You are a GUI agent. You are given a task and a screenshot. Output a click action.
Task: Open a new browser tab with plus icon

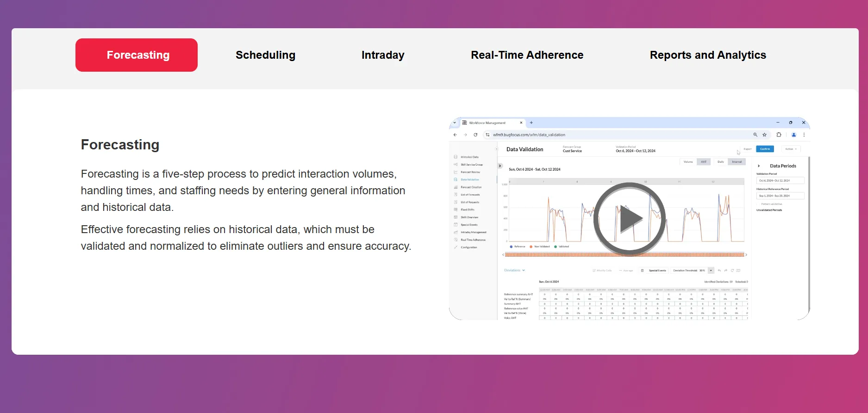531,123
